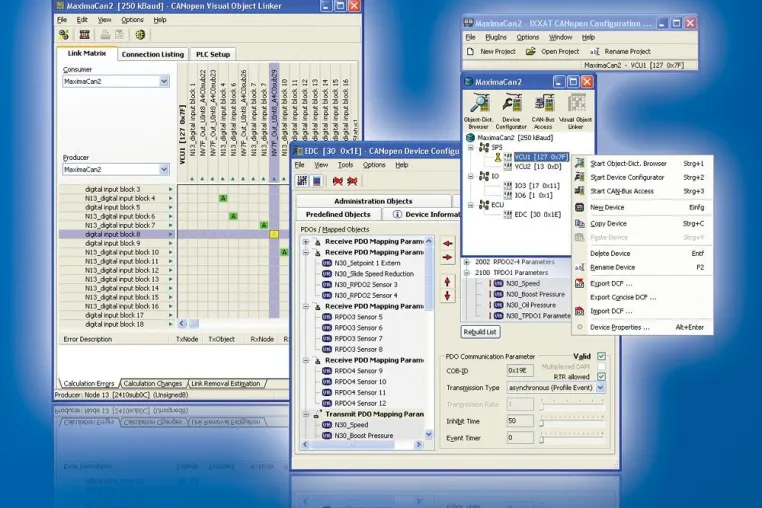The height and width of the screenshot is (508, 762).
Task: Click the blue square icon in EDC toolbar
Action: [x=317, y=181]
